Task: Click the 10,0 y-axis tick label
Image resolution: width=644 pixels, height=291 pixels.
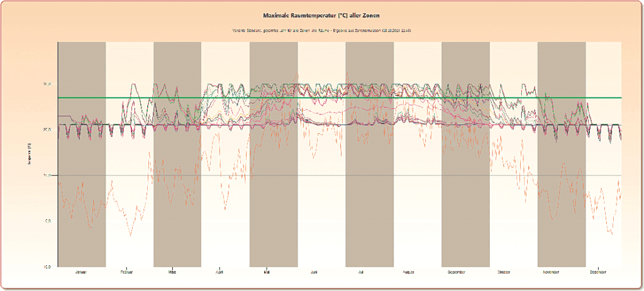Action: [47, 175]
